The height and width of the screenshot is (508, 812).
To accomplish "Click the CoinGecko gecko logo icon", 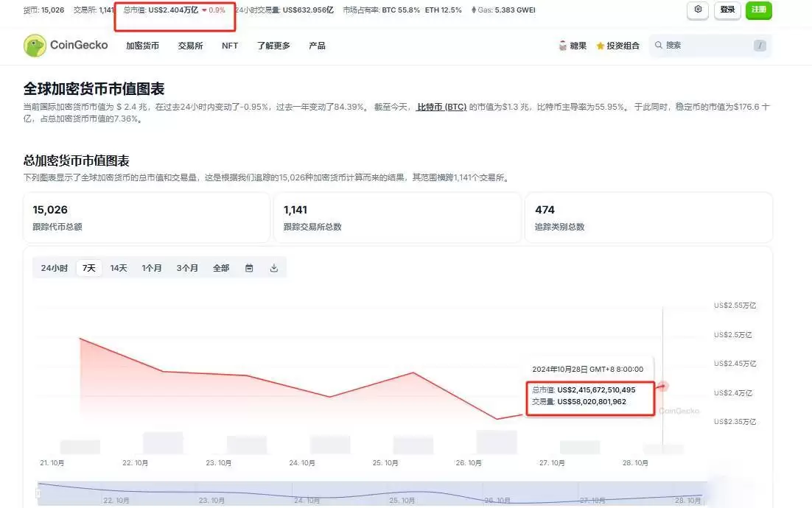I will coord(35,46).
